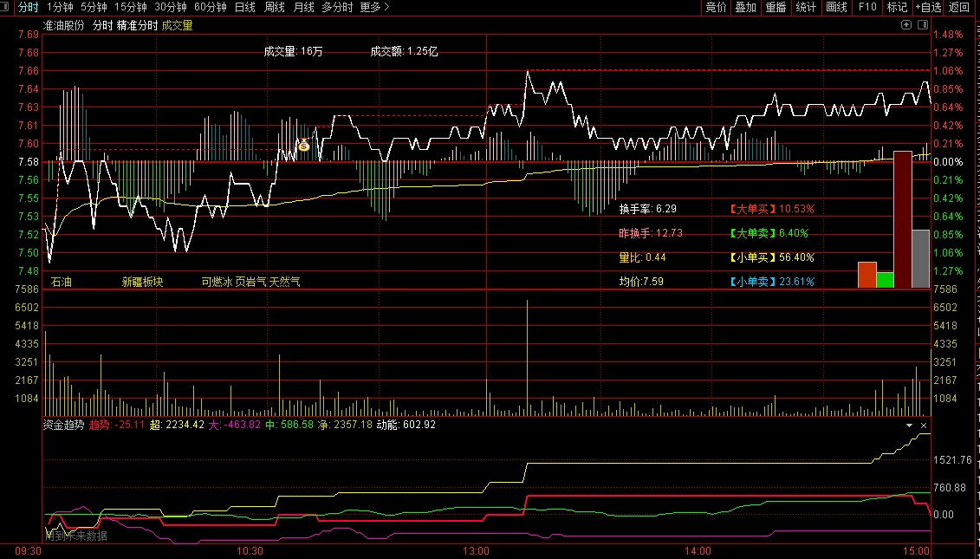Click the 换手率: 6.29 value
Image resolution: width=980 pixels, height=559 pixels.
coord(648,209)
